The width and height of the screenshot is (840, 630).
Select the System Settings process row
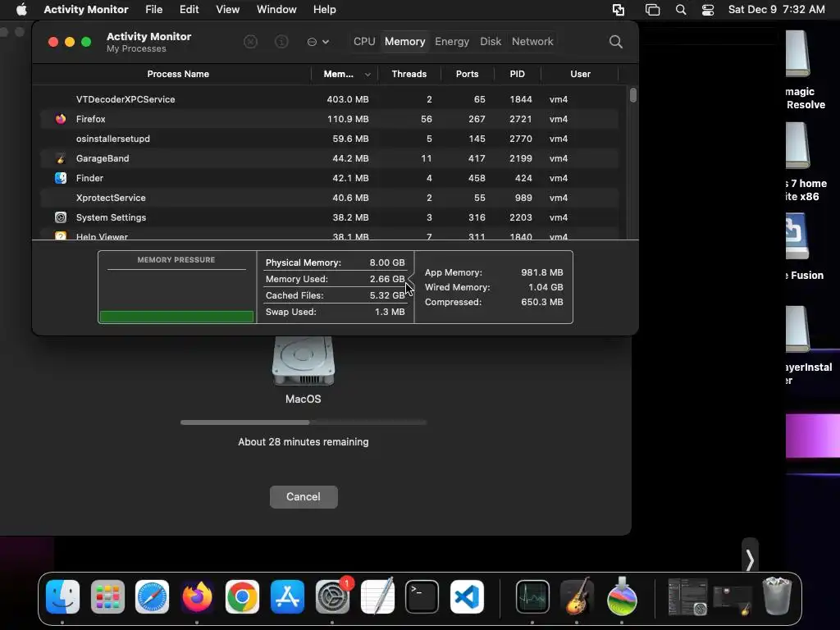pyautogui.click(x=330, y=217)
